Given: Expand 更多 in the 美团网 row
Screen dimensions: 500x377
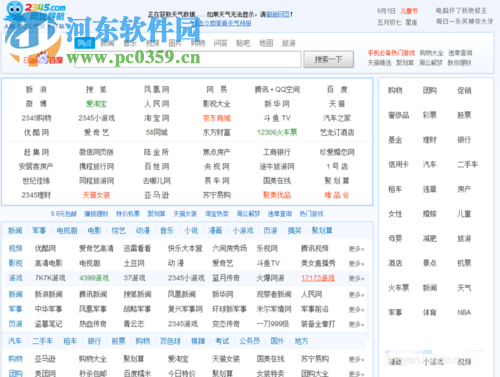Looking at the screenshot, I should click(356, 373).
